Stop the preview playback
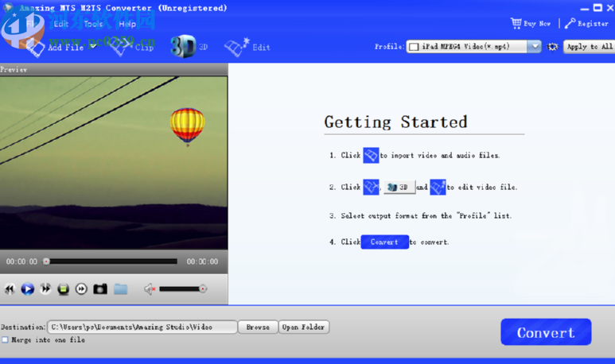 (x=63, y=289)
